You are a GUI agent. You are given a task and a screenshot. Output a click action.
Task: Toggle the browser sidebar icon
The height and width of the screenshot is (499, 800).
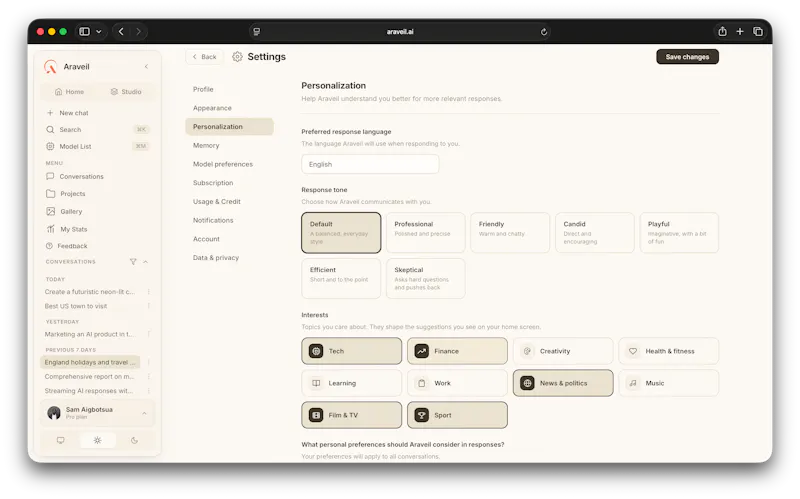(x=85, y=32)
